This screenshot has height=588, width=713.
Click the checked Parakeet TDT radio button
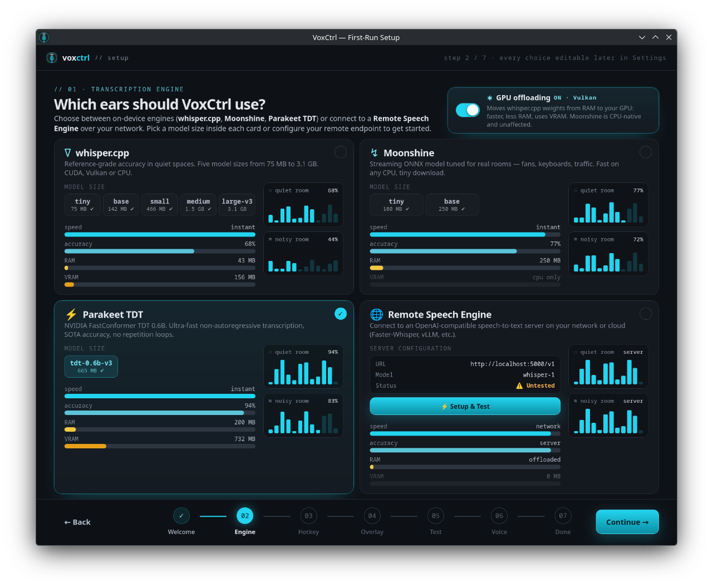341,314
